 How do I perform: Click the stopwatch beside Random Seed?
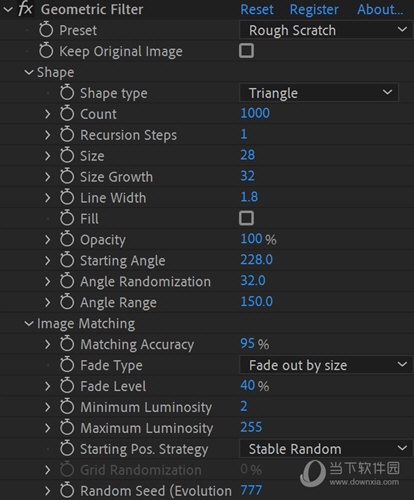67,491
